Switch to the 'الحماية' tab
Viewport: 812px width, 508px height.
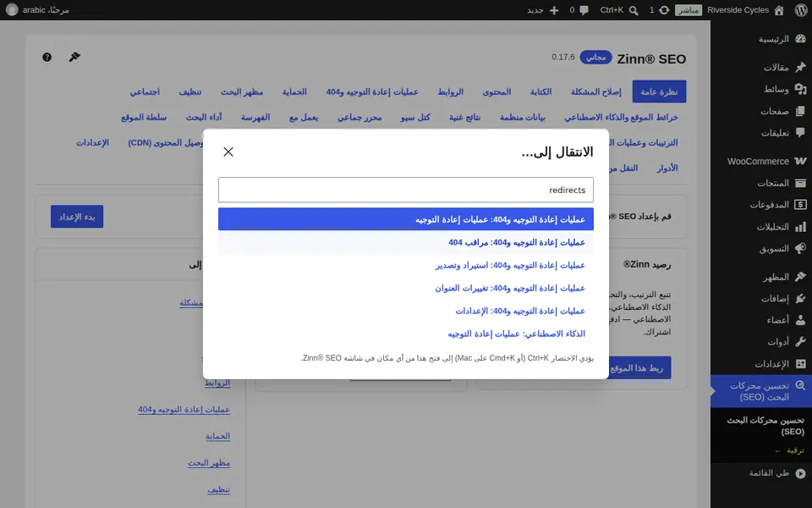point(294,91)
